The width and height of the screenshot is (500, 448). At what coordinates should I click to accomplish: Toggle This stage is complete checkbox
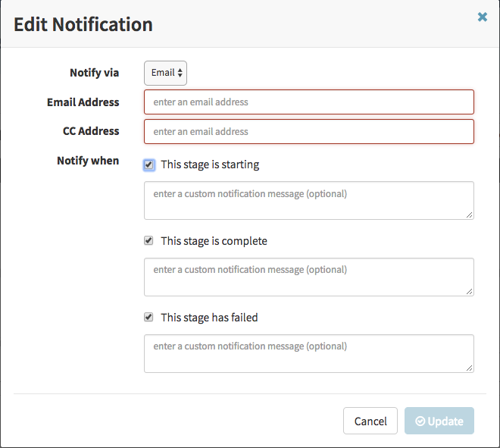148,240
